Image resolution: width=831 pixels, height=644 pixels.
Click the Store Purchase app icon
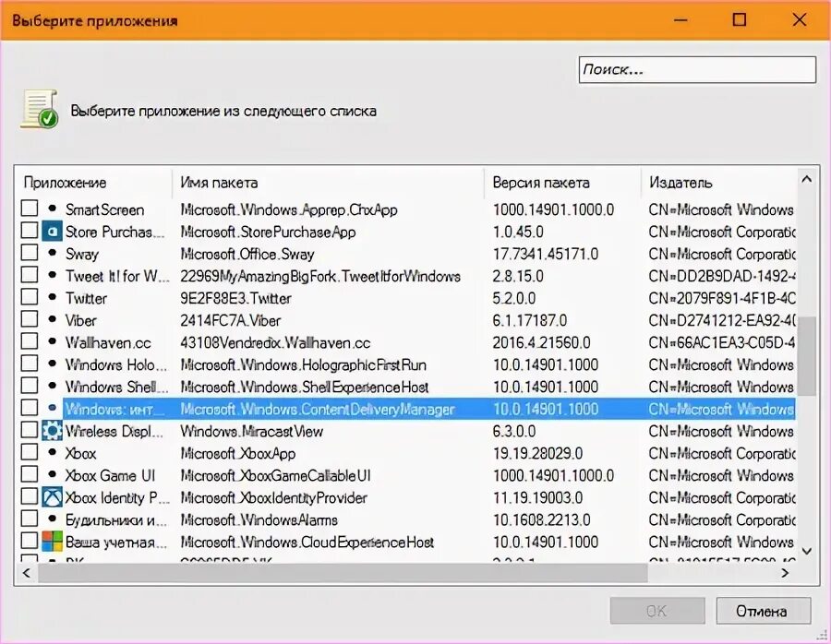(x=52, y=232)
